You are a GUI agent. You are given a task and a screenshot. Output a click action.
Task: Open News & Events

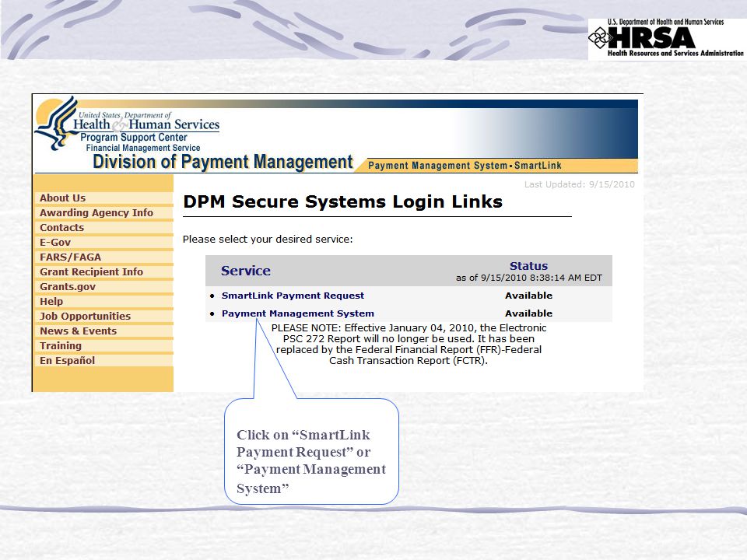point(78,331)
